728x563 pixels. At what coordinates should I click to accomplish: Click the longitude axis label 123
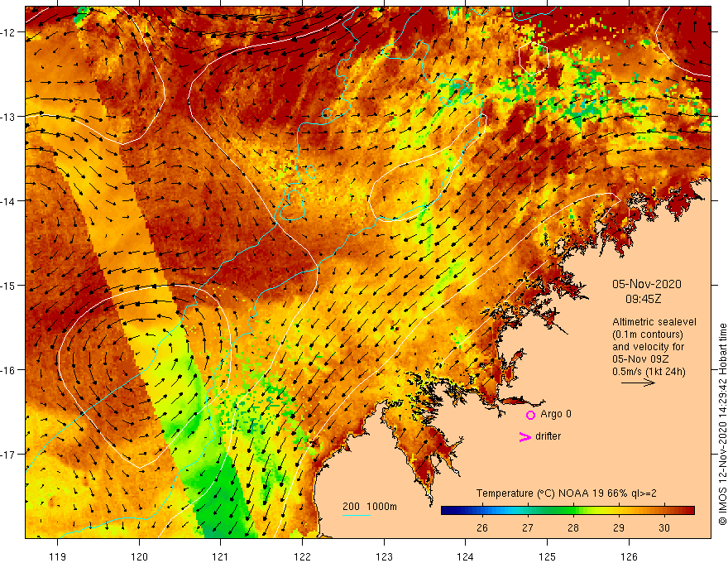click(384, 556)
